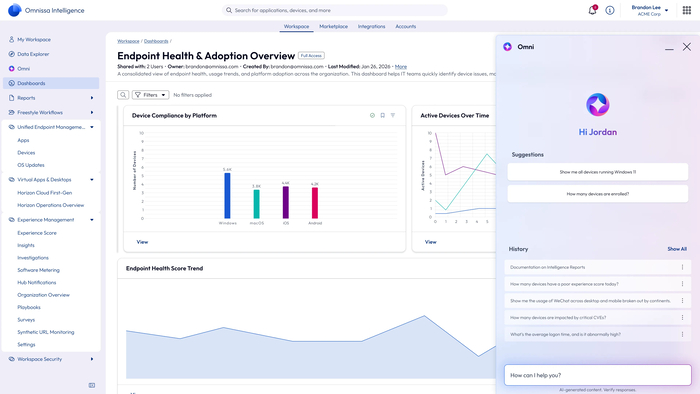Click the Omni panel header logo
Screen dimensions: 700x394
508,47
